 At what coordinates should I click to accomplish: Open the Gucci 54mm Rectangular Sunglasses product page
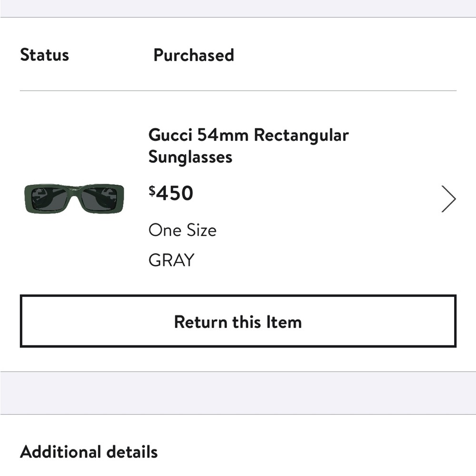click(248, 146)
